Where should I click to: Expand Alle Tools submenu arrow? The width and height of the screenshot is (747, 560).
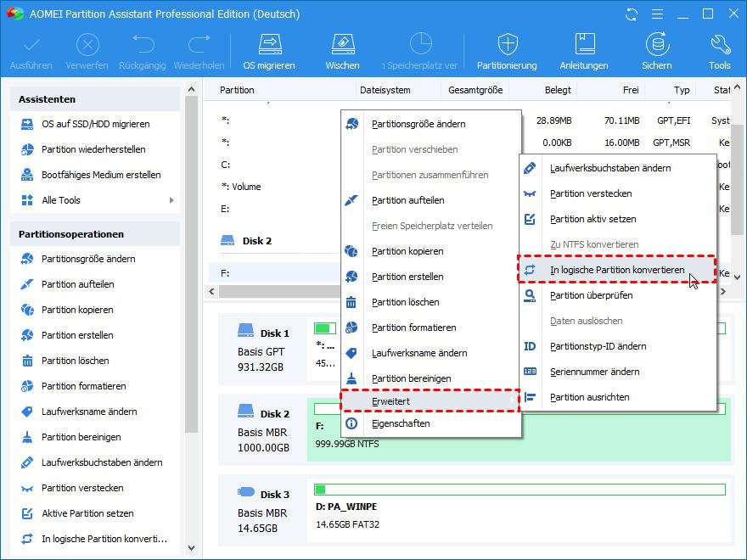click(x=171, y=200)
